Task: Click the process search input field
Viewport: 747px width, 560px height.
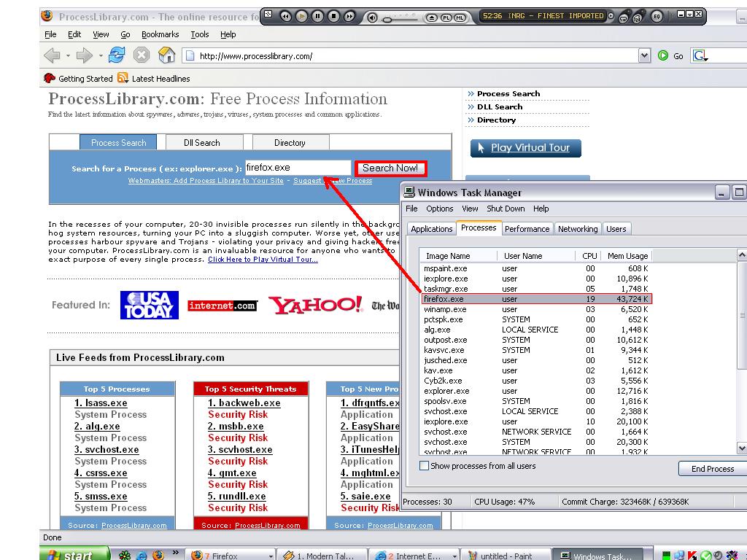Action: [x=298, y=168]
